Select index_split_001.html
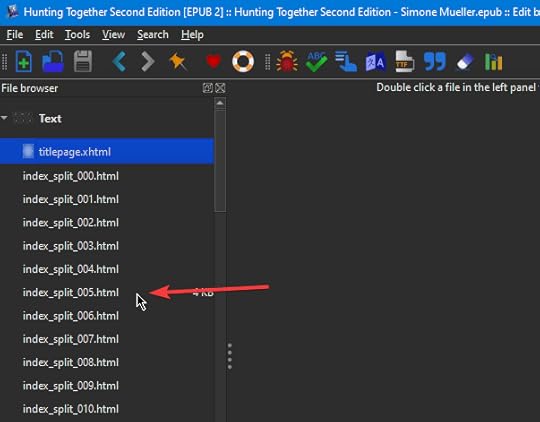Viewport: 540px width, 422px height. pos(107,199)
